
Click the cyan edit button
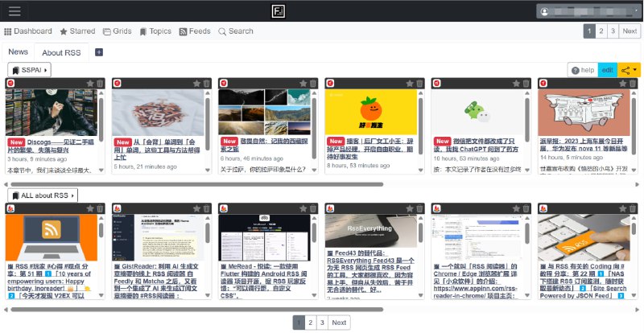[608, 70]
